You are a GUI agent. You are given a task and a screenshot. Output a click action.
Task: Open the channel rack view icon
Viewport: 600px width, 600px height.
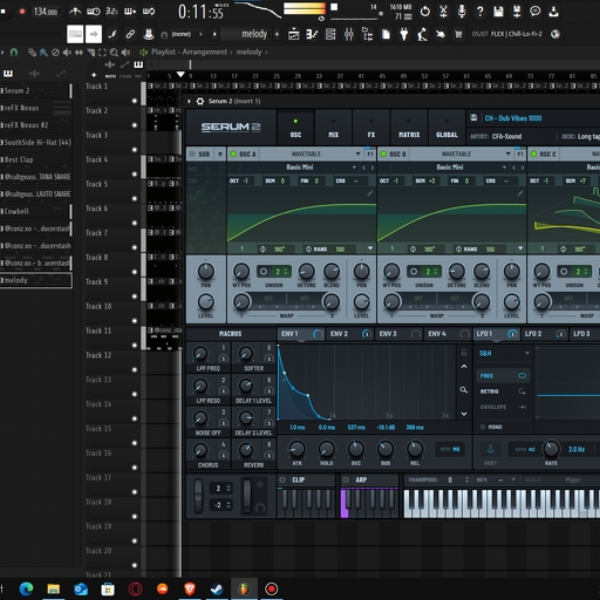[330, 34]
